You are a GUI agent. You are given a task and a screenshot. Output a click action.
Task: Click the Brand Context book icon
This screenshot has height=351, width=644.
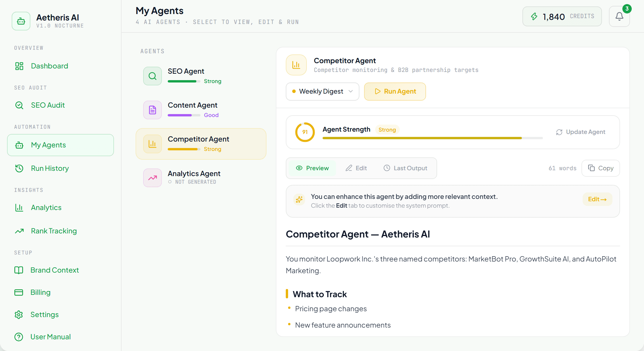19,270
